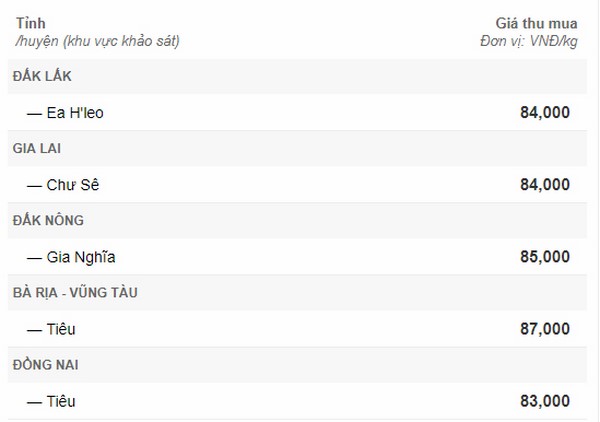
Task: Click the dash before Gia Nghĩa
Action: (x=34, y=258)
